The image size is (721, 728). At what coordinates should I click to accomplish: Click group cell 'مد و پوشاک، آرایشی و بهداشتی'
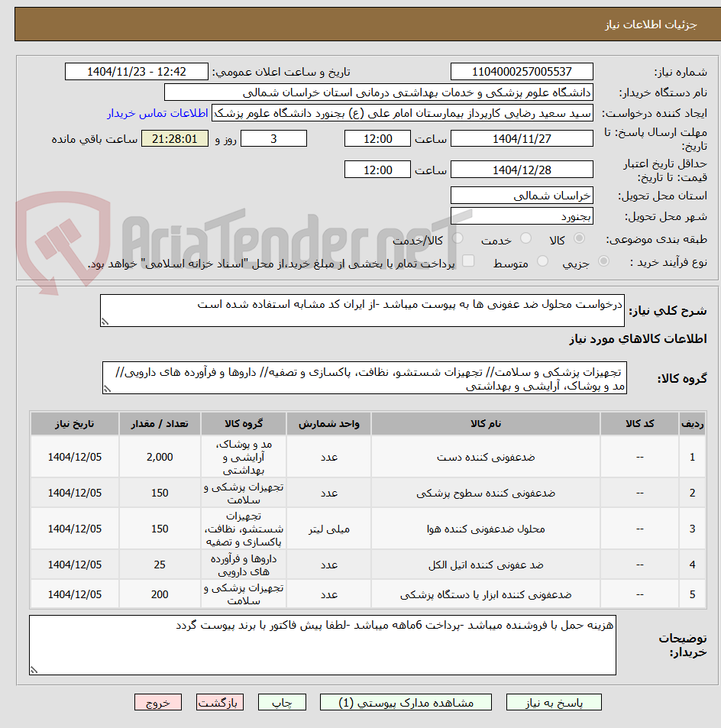(244, 458)
